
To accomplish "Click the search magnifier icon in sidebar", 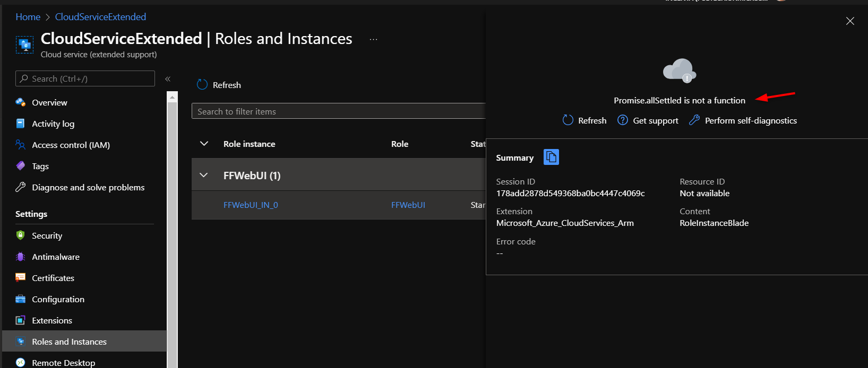I will click(24, 78).
